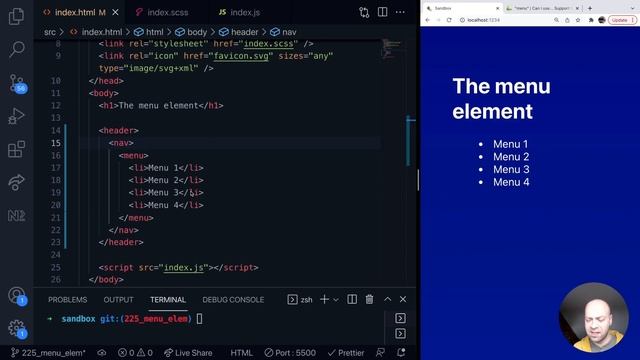Open the OUTPUT panel tab

point(118,300)
